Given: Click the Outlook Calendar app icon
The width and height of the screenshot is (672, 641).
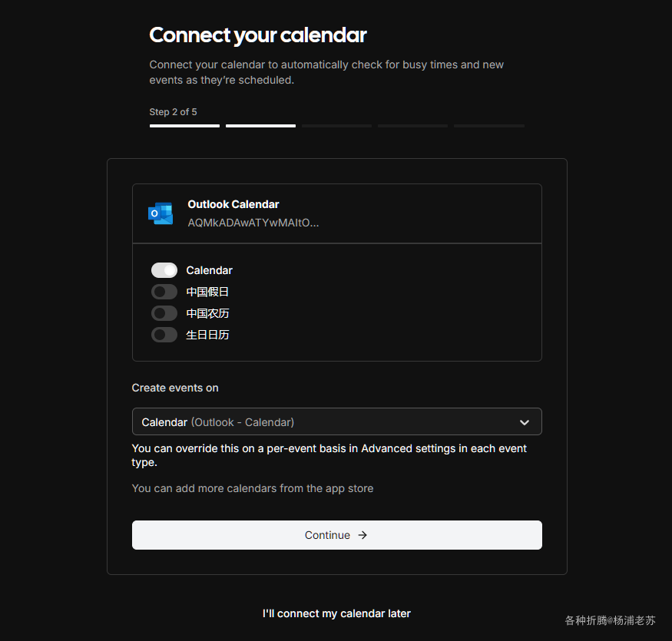Looking at the screenshot, I should pyautogui.click(x=161, y=213).
